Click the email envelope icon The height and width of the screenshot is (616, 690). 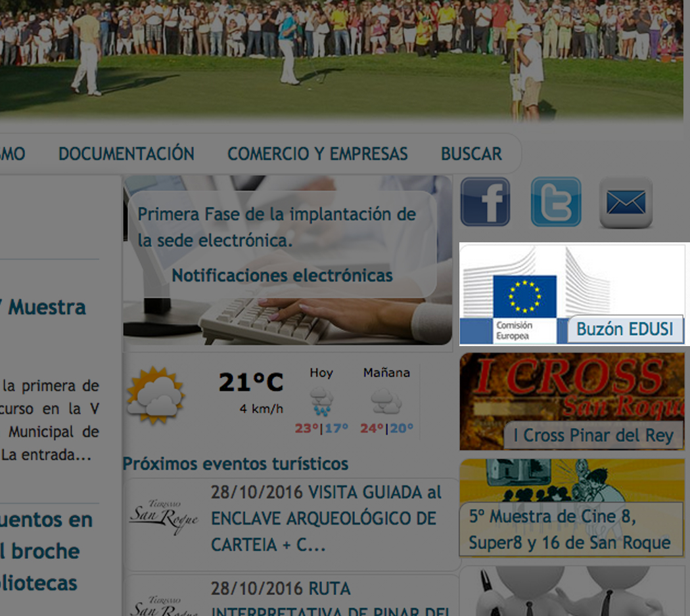click(x=626, y=202)
